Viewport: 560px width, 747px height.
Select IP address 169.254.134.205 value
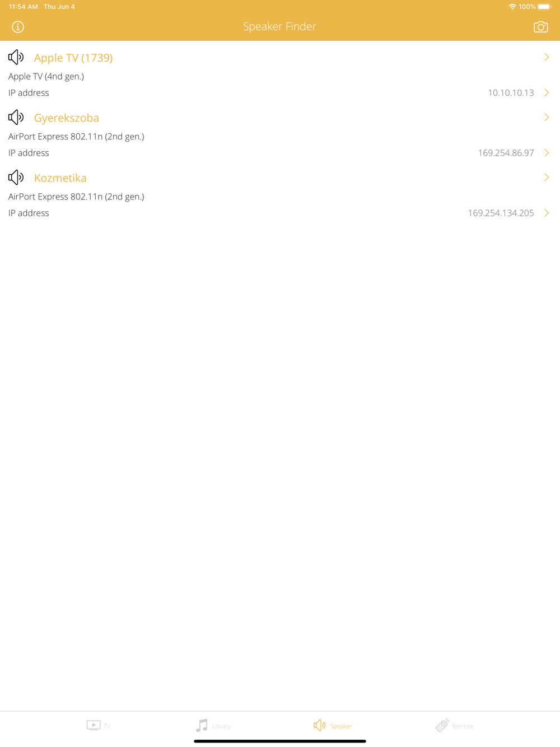[x=501, y=213]
